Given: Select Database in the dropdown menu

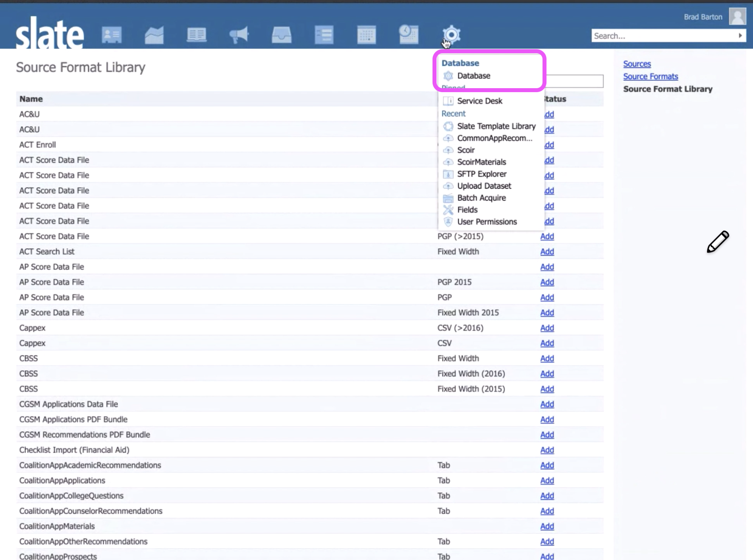Looking at the screenshot, I should (473, 75).
